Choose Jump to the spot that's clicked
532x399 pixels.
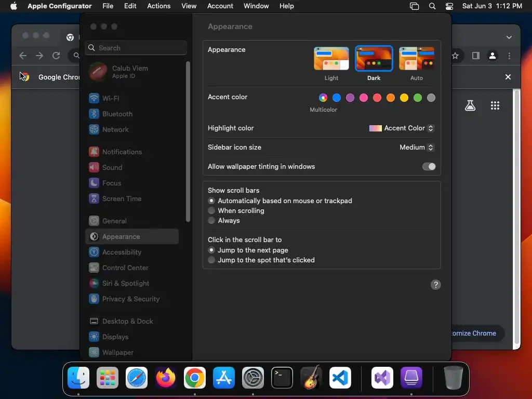(261, 260)
